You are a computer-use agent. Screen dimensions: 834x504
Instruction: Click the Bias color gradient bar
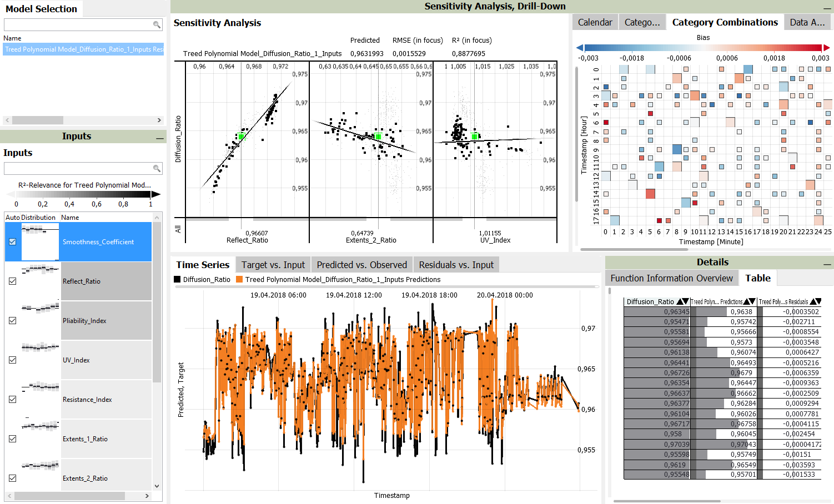tap(703, 48)
